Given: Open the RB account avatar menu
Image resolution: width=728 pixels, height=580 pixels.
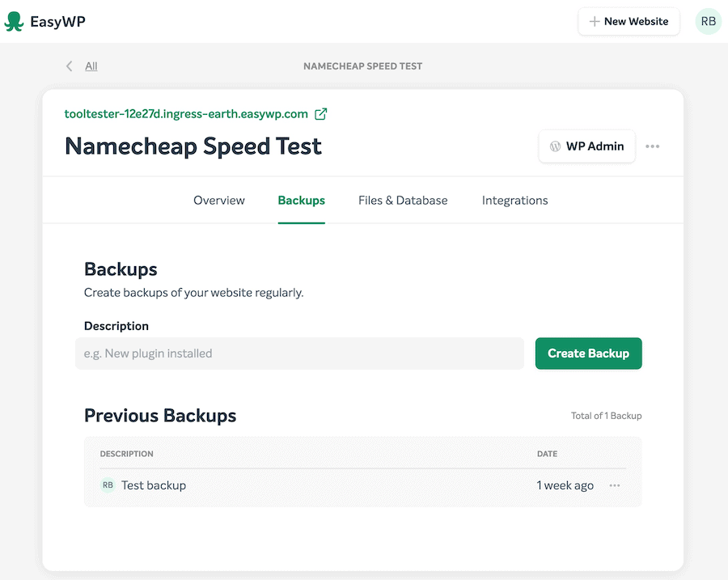Looking at the screenshot, I should [708, 21].
